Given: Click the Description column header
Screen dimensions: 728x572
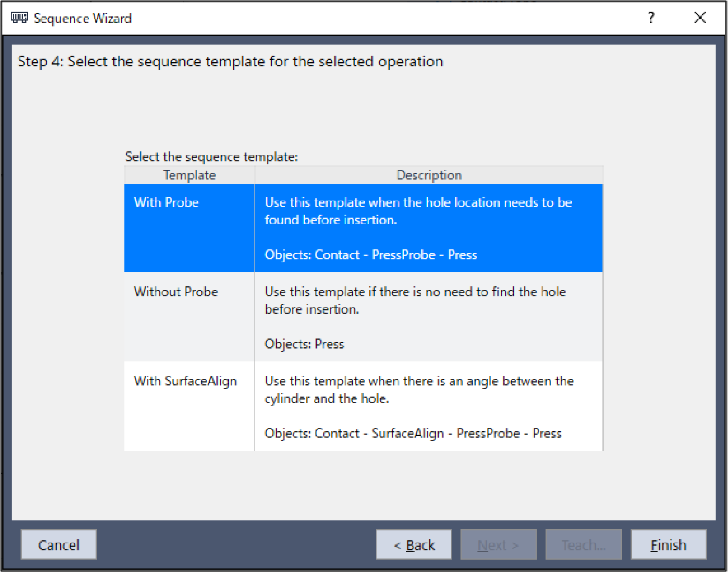Looking at the screenshot, I should (x=429, y=175).
